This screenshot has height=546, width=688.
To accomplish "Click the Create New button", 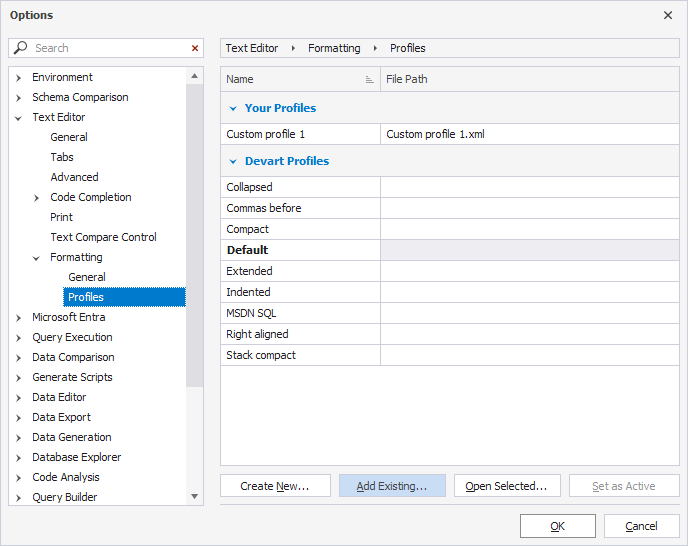I will point(274,486).
